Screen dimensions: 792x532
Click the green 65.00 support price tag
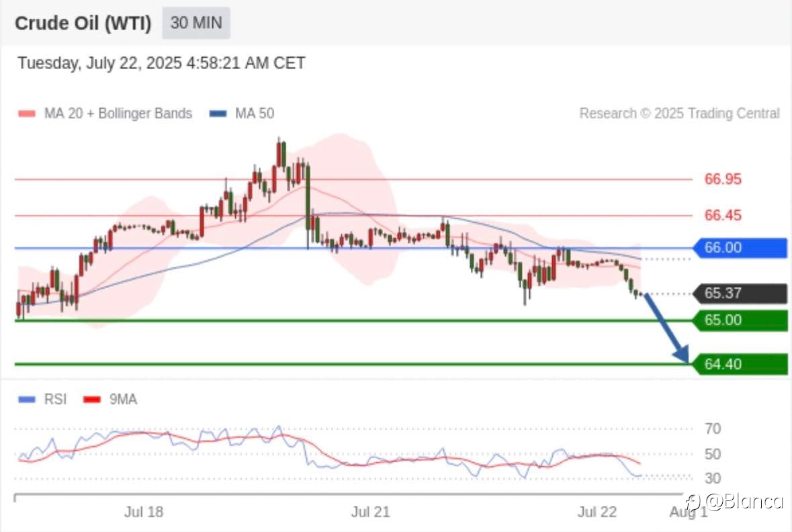tap(740, 320)
